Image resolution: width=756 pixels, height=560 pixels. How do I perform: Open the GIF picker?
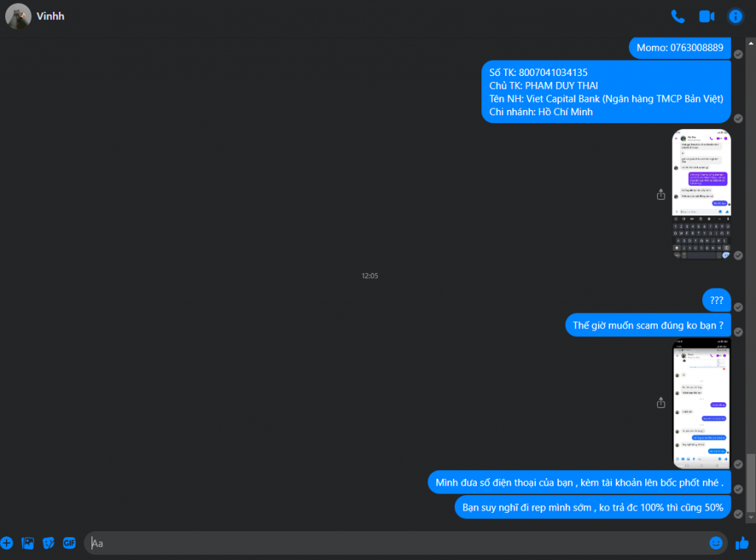pyautogui.click(x=69, y=543)
